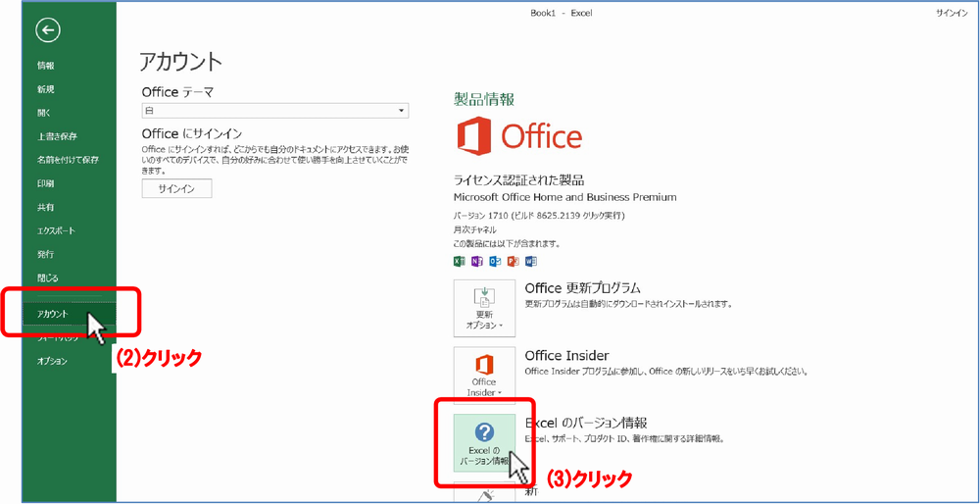
Task: Click the 製品情報 heading
Action: tap(484, 99)
